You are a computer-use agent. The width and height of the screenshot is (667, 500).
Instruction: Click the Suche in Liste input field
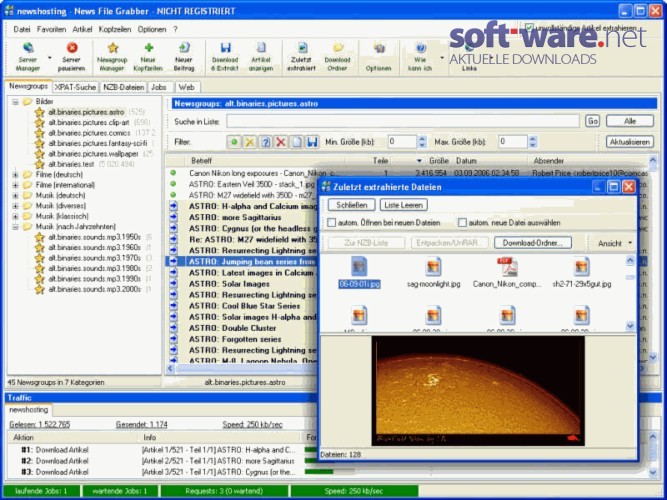402,121
